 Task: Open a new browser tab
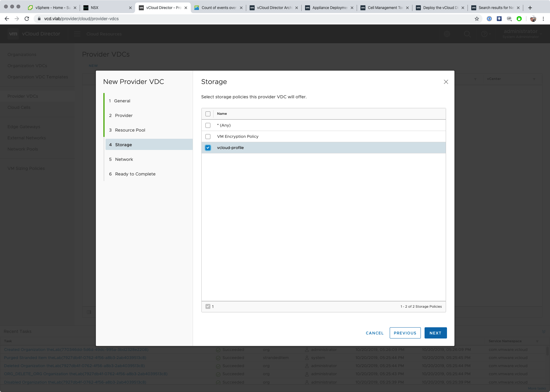tap(530, 7)
